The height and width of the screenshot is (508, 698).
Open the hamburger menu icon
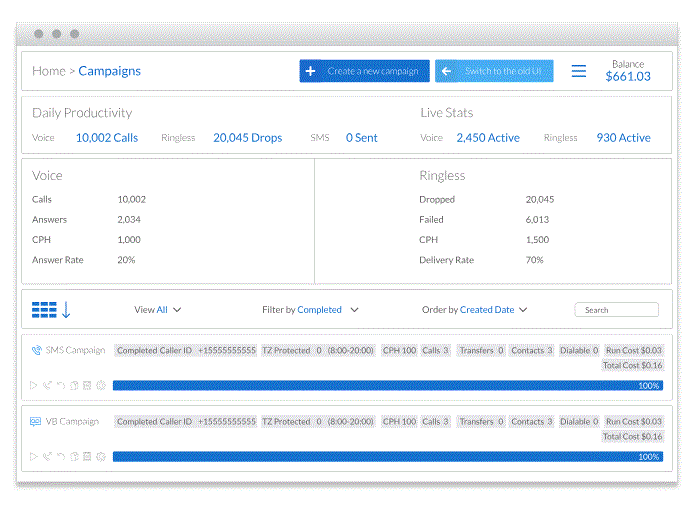(x=579, y=71)
